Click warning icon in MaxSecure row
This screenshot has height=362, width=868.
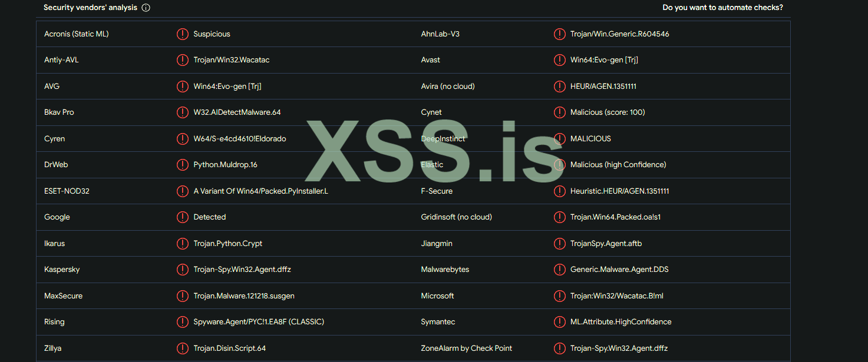[183, 296]
